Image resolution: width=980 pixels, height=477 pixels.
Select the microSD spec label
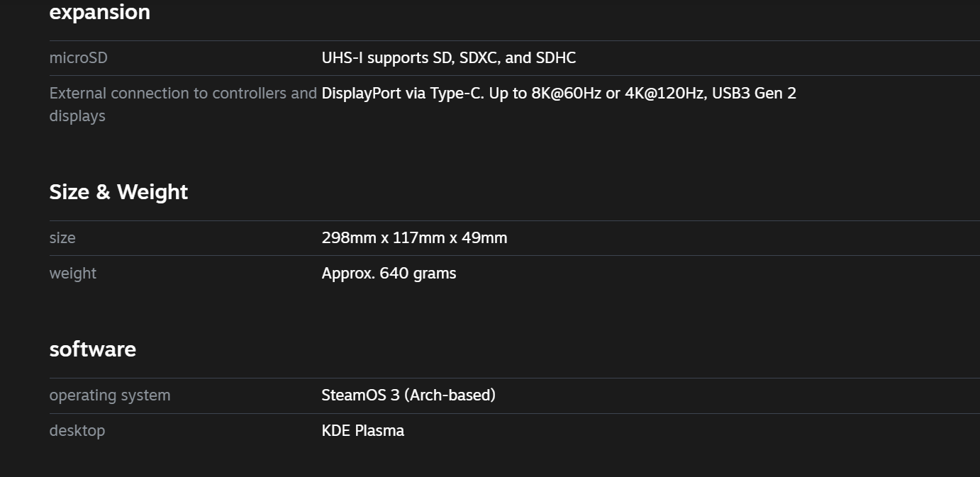click(x=78, y=58)
